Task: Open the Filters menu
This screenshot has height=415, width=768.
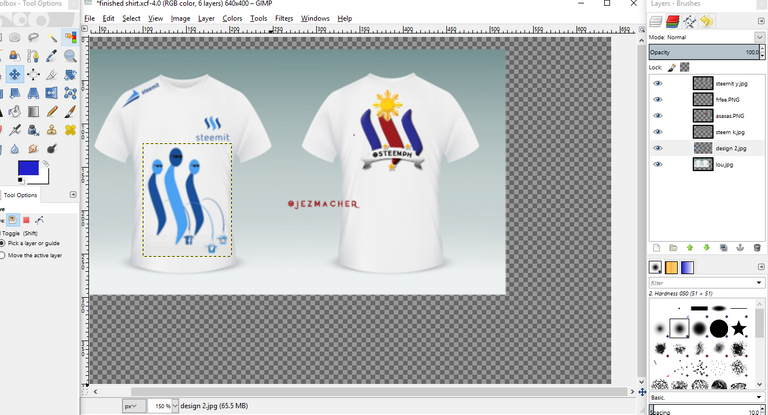Action: pos(284,18)
